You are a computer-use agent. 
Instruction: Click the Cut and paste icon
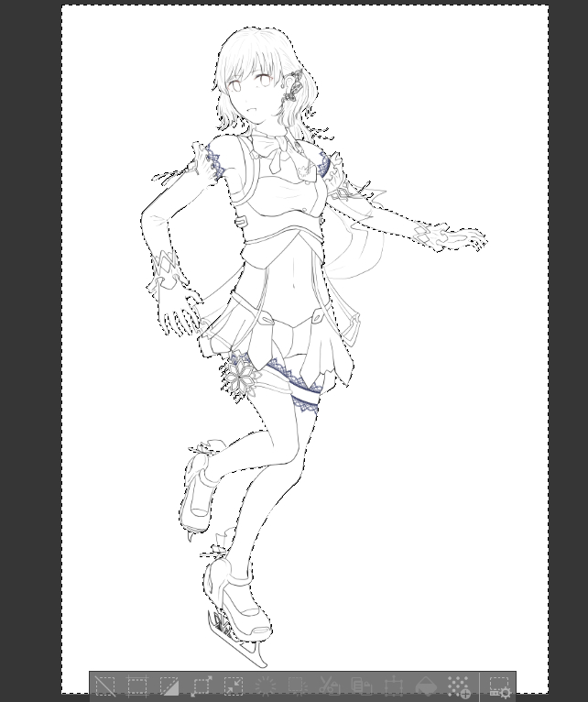[330, 686]
